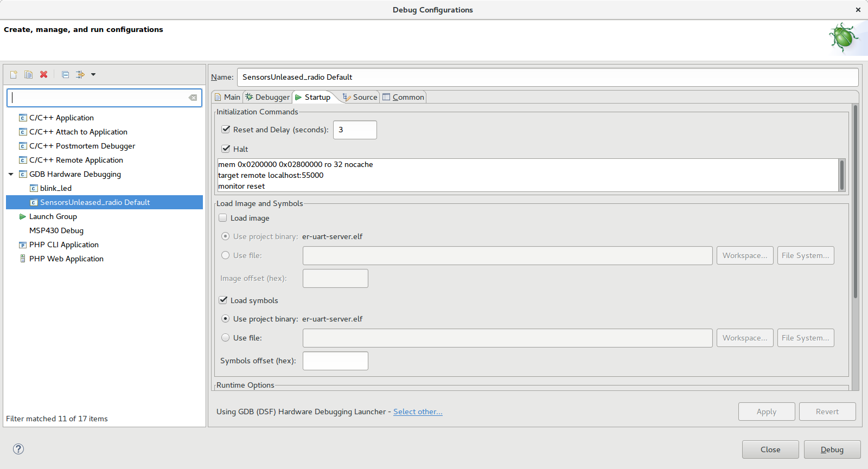Click the Symbols offset hex field
Image resolution: width=868 pixels, height=469 pixels.
335,361
